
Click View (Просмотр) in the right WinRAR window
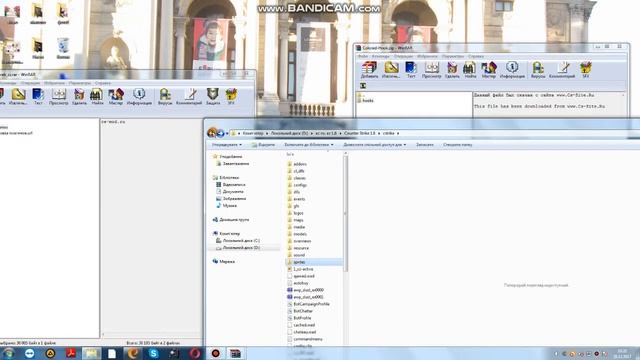point(431,70)
